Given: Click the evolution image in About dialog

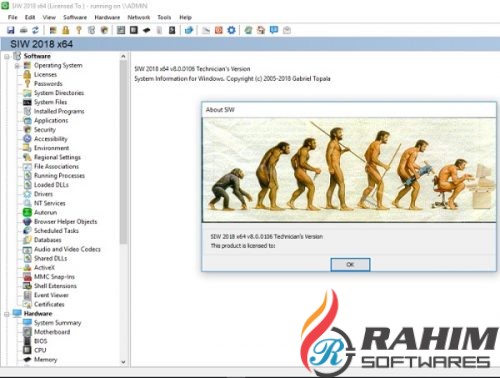Looking at the screenshot, I should pos(349,170).
